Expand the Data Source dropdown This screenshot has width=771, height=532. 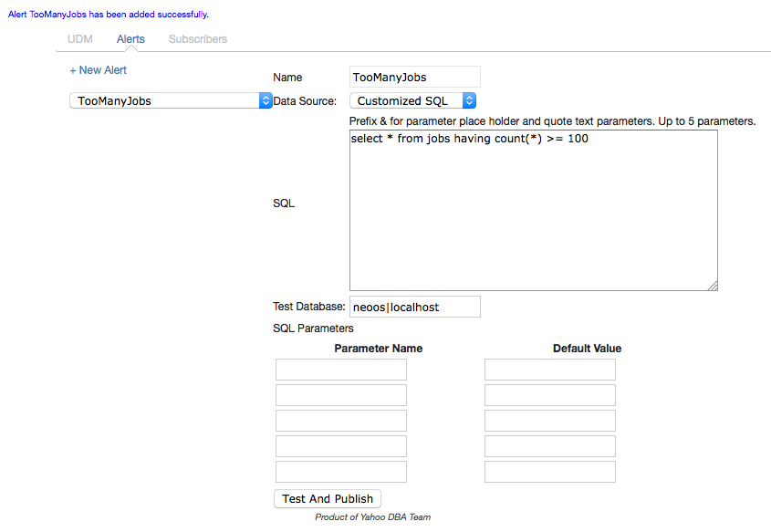(x=413, y=101)
